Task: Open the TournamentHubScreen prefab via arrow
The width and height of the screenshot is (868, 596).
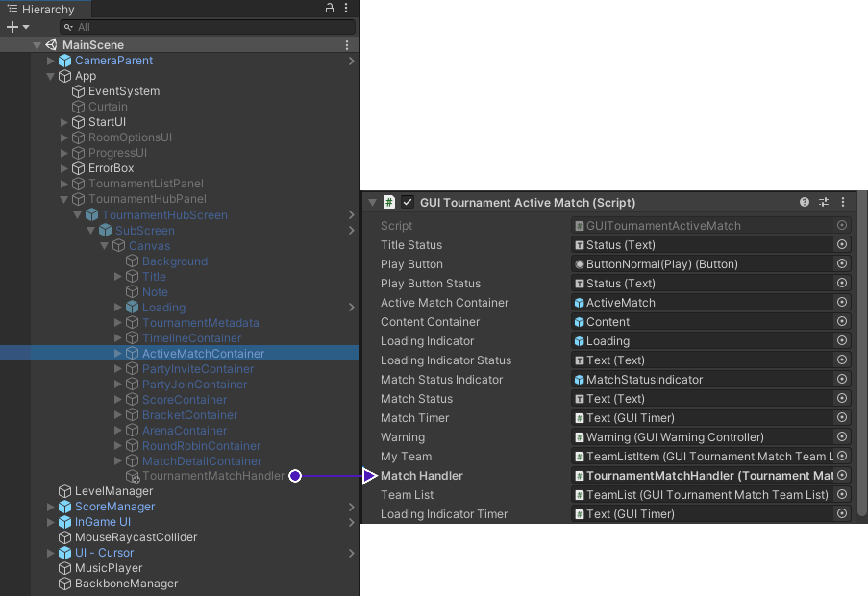Action: coord(351,215)
